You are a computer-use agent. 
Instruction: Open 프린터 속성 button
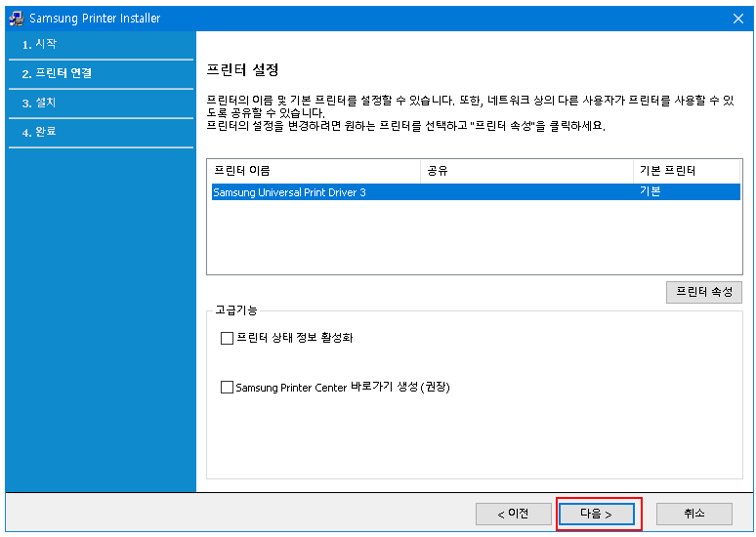(704, 292)
